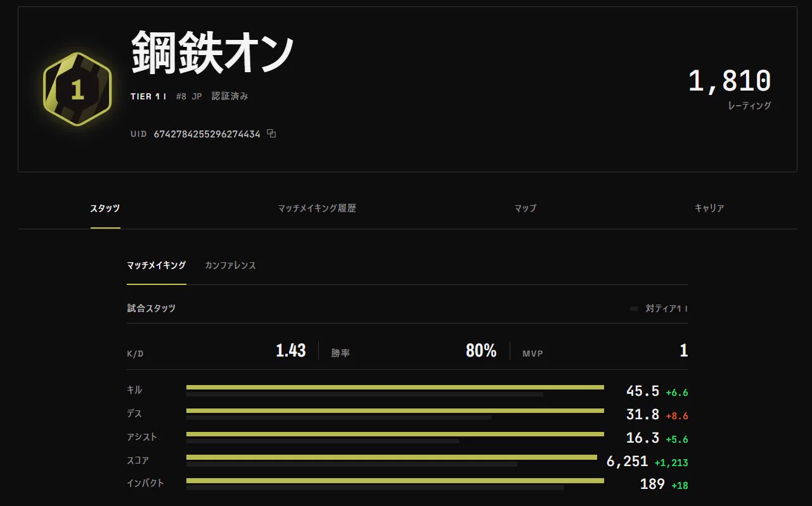Viewport: 812px width, 506px height.
Task: Open the マップ tab
Action: [x=525, y=208]
